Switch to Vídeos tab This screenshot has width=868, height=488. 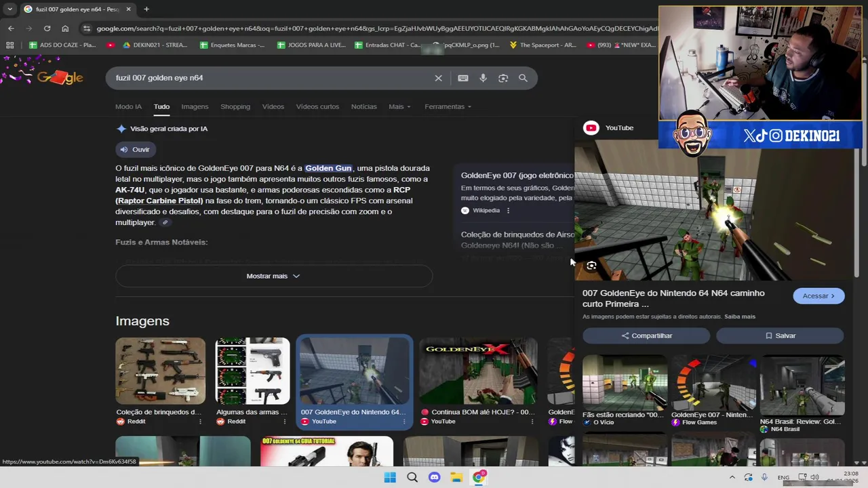point(273,106)
